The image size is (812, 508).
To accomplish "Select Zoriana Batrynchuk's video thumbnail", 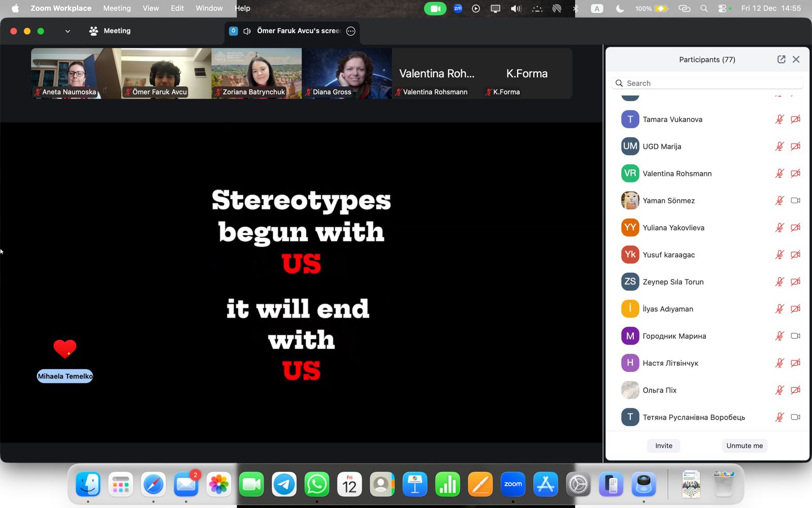I will click(x=256, y=73).
